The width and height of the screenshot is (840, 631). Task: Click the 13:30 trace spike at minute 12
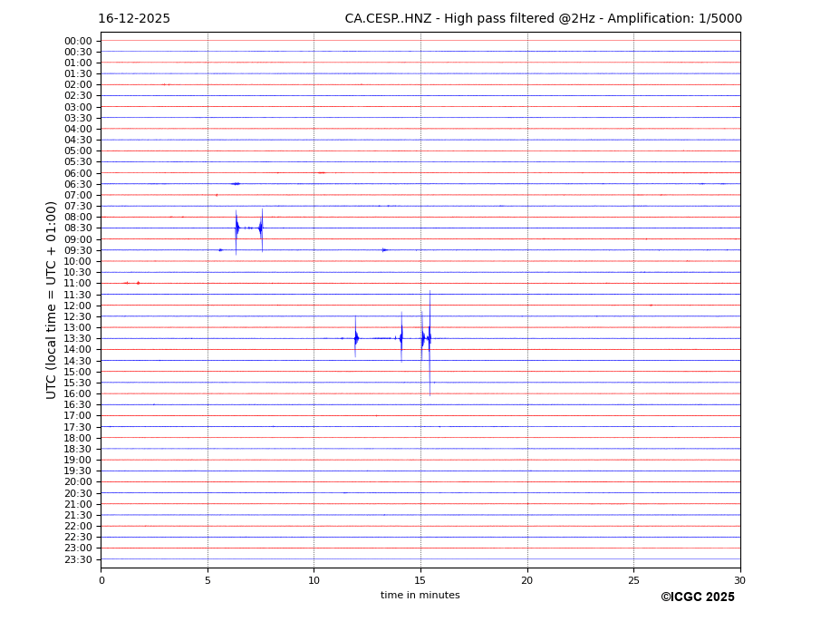[x=356, y=338]
